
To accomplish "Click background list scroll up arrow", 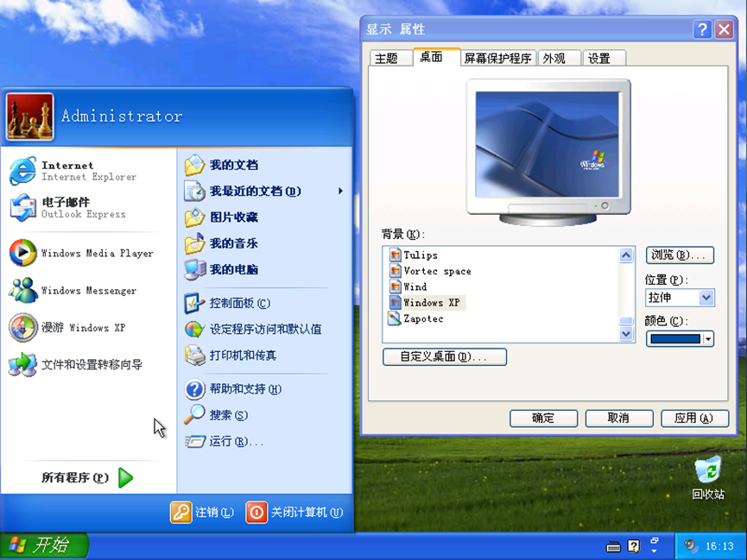I will pos(626,255).
